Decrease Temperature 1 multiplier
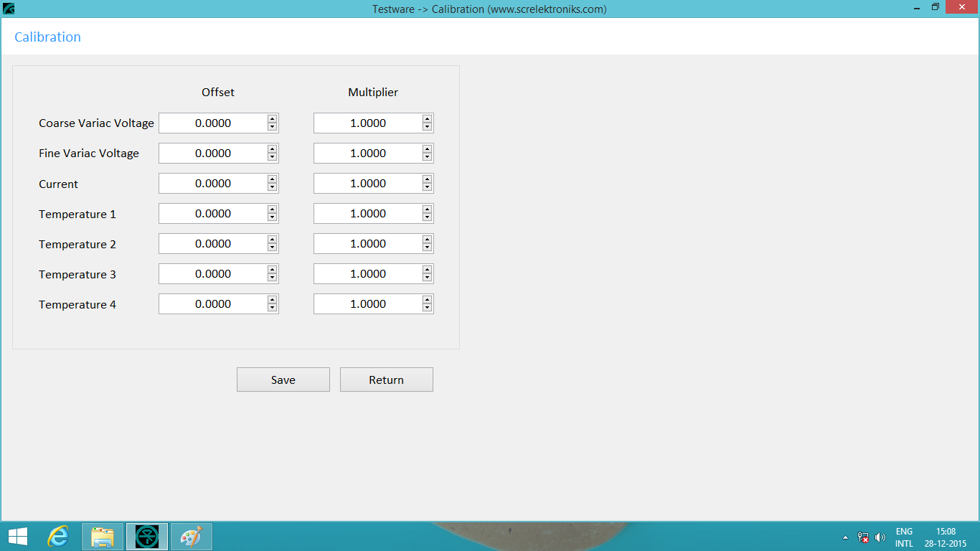Viewport: 980px width, 551px height. (427, 217)
